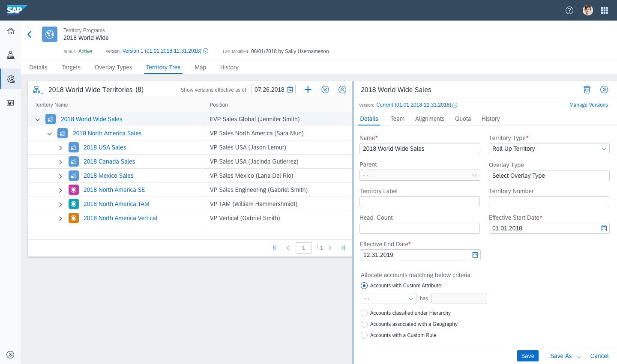Open Effective Start Date calendar picker
This screenshot has width=617, height=364.
604,228
